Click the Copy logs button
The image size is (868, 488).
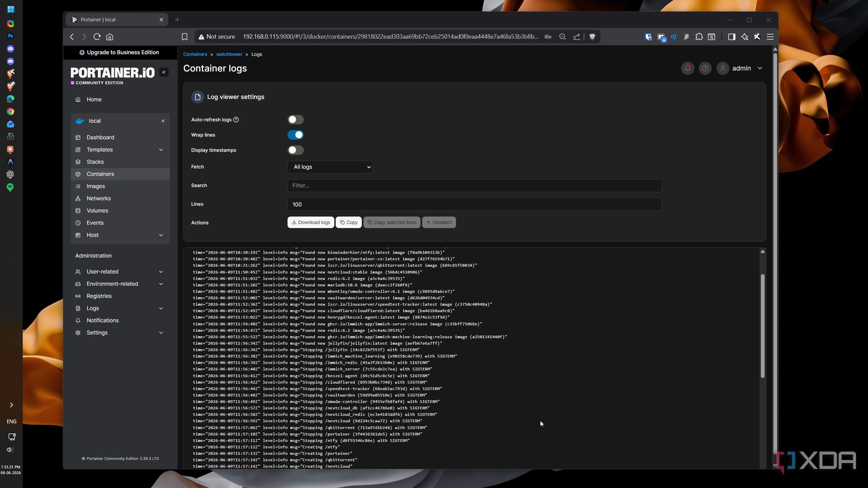[x=349, y=223]
